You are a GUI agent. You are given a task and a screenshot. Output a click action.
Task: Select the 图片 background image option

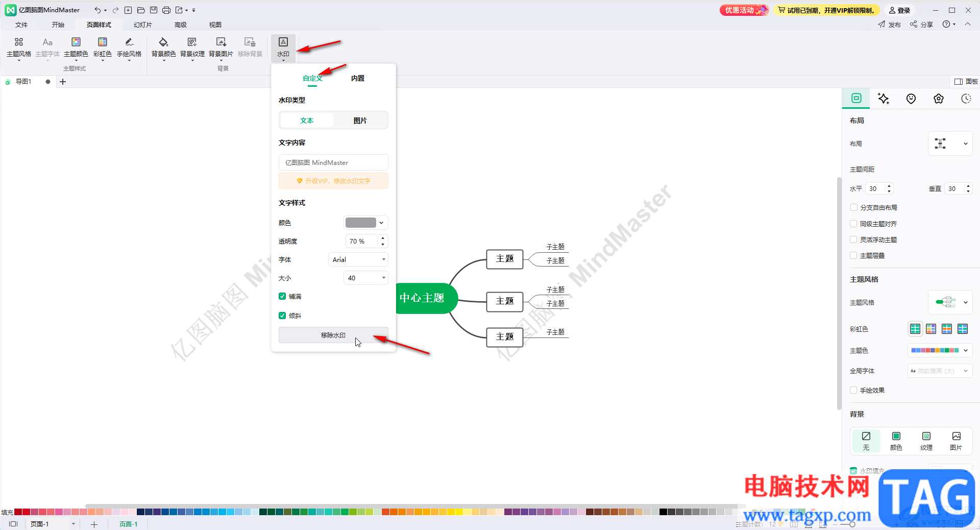pyautogui.click(x=956, y=441)
